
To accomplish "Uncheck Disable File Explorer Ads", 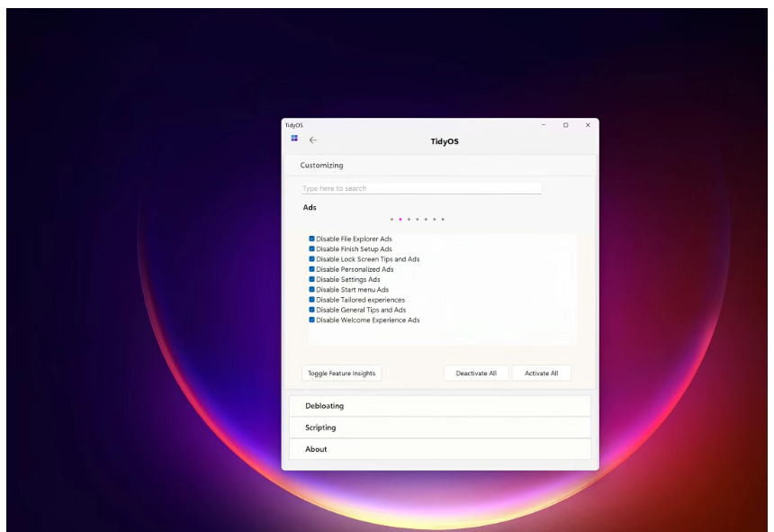I will pyautogui.click(x=311, y=239).
